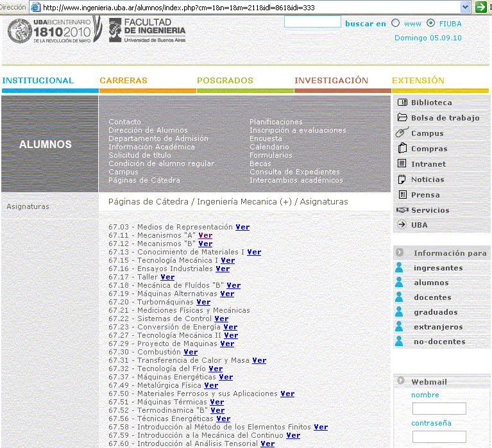Click the Consulta de Expedientes link
The height and width of the screenshot is (448, 492).
(x=294, y=172)
